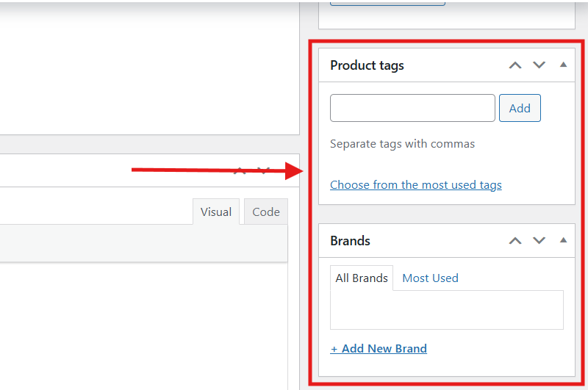The width and height of the screenshot is (588, 390).
Task: Switch editor to Code tab
Action: 266,212
